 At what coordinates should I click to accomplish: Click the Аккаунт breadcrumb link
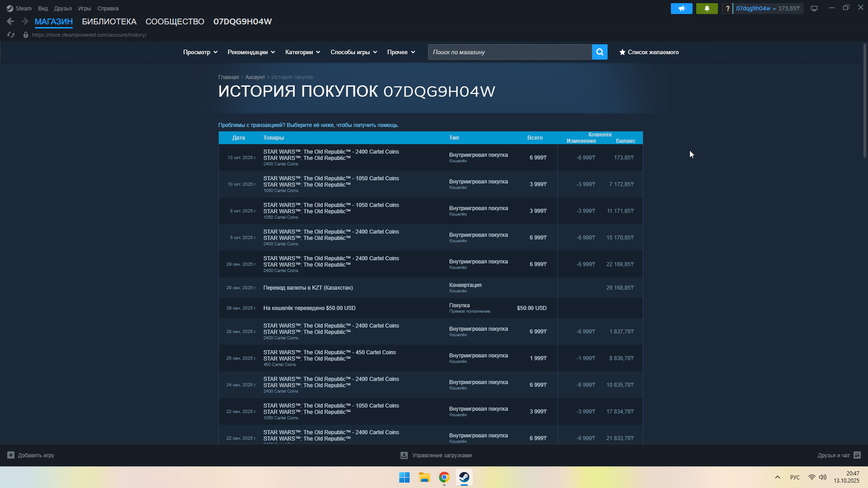[x=255, y=77]
